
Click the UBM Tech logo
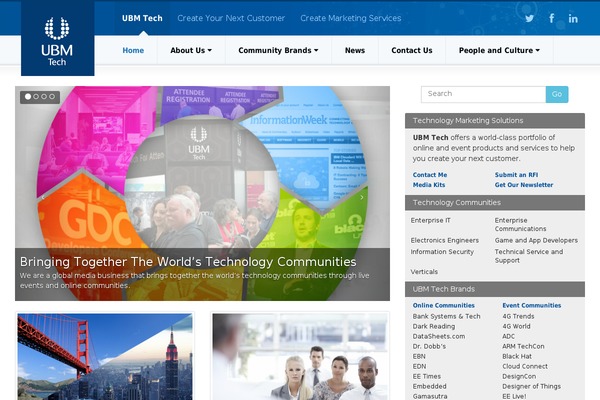pyautogui.click(x=57, y=38)
